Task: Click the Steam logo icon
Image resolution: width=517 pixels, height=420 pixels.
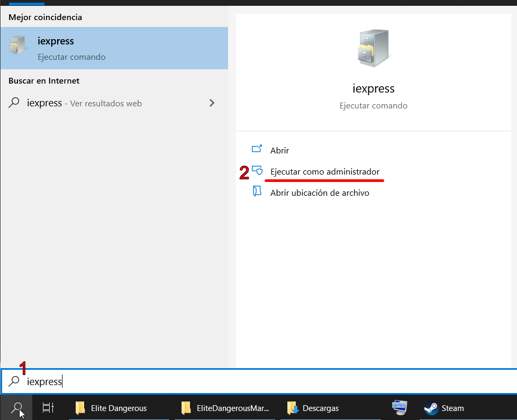Action: 431,408
